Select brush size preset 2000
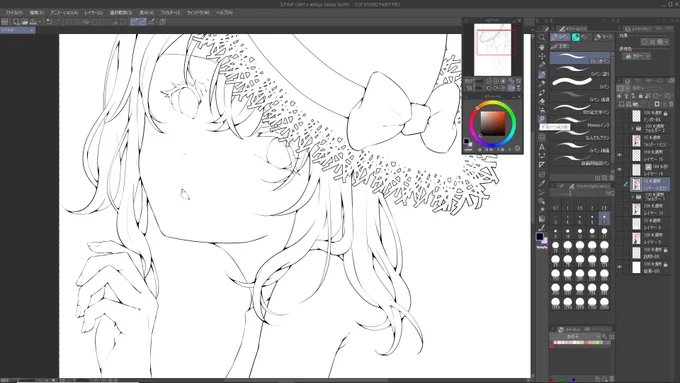The height and width of the screenshot is (383, 680). (605, 303)
